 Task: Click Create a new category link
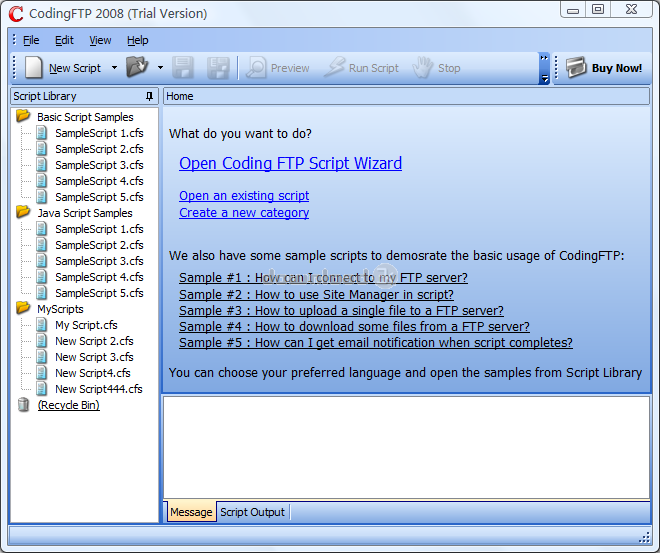pyautogui.click(x=244, y=213)
